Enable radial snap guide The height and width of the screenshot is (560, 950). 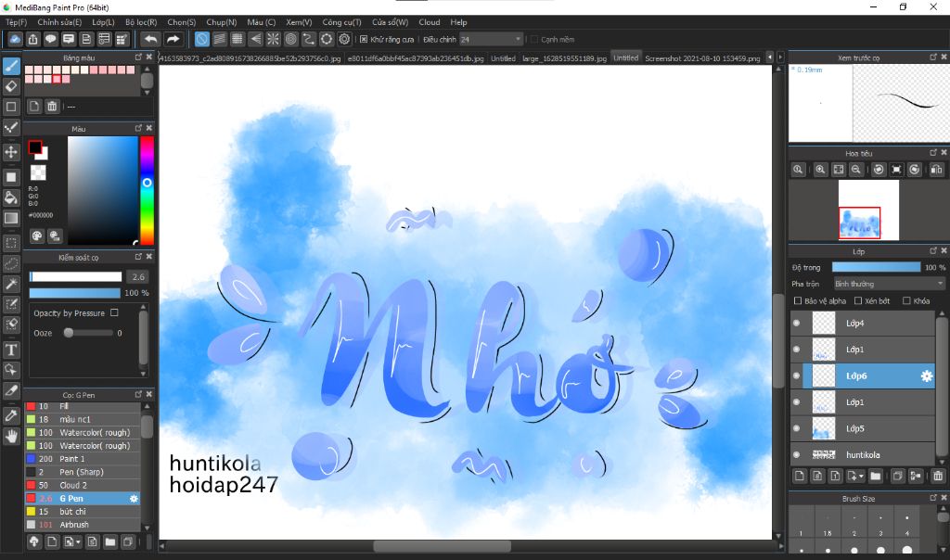coord(274,39)
